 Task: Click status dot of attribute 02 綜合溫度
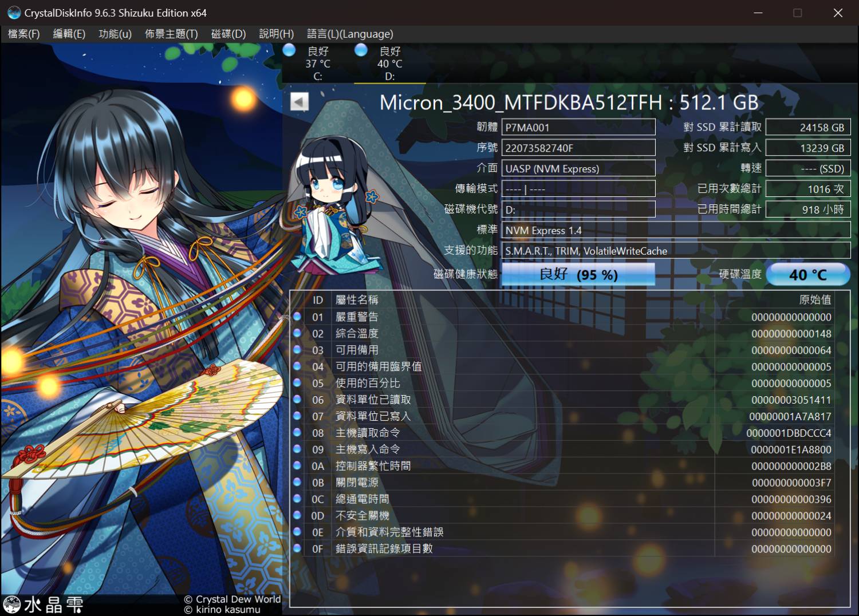pos(297,333)
